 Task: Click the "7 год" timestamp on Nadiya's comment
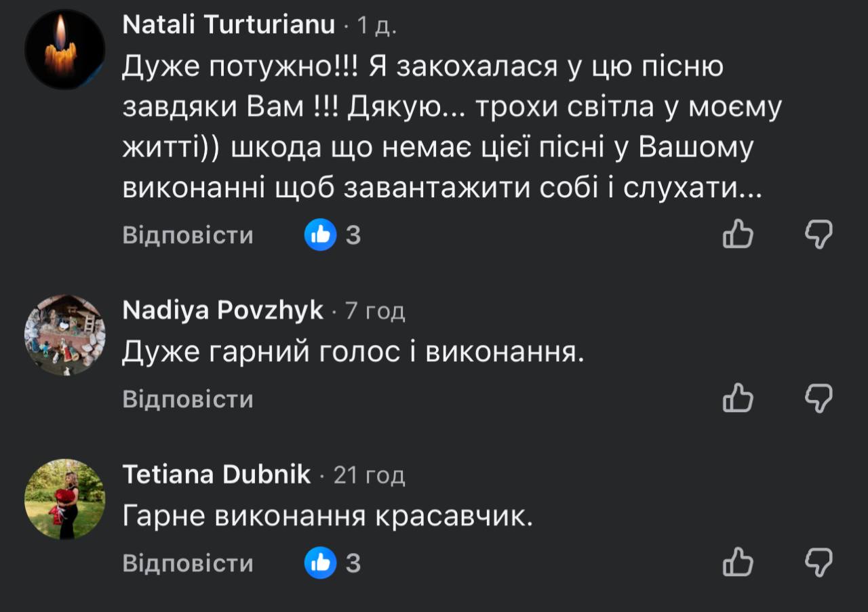[375, 311]
